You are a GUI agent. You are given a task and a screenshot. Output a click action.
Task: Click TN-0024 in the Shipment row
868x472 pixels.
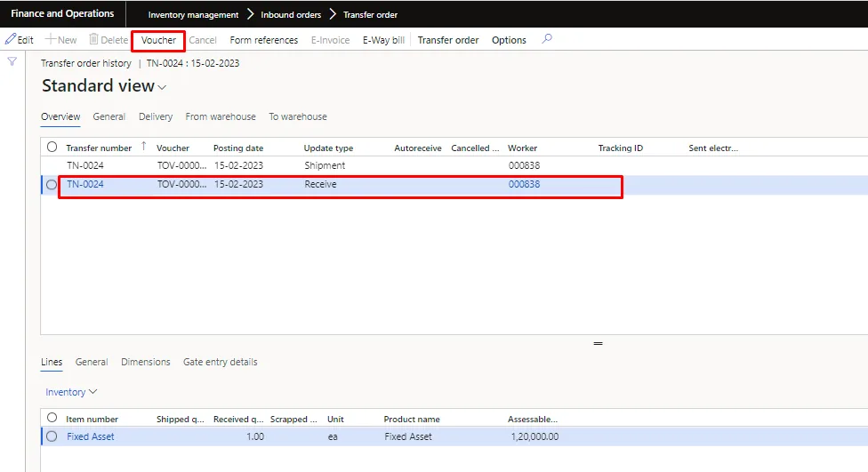coord(85,165)
